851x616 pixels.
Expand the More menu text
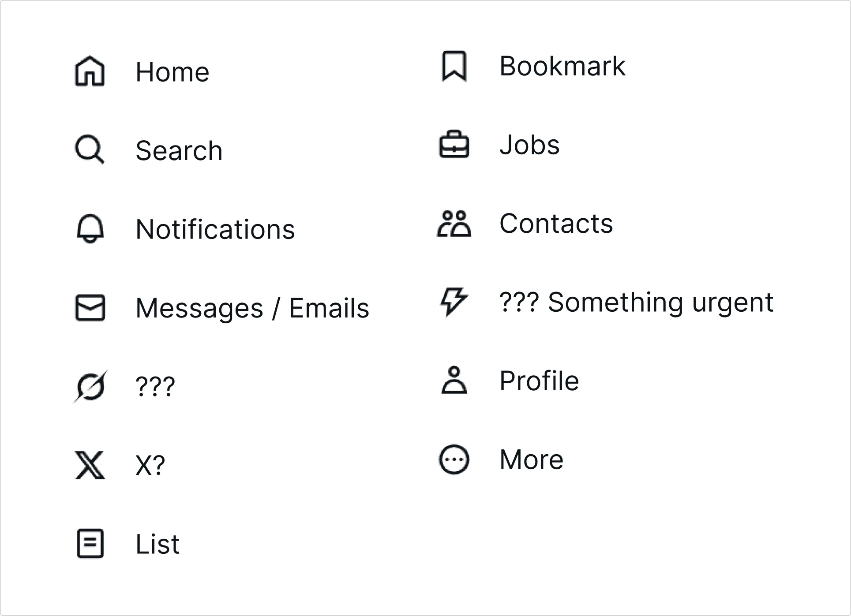click(532, 459)
